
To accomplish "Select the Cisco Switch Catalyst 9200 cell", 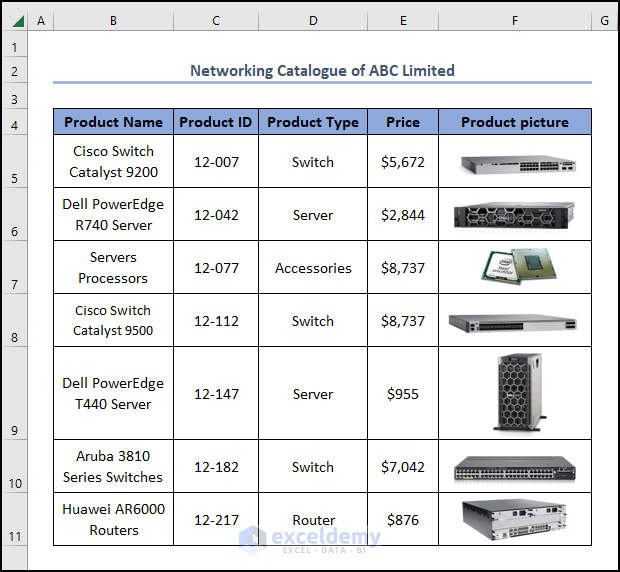I will pyautogui.click(x=113, y=161).
